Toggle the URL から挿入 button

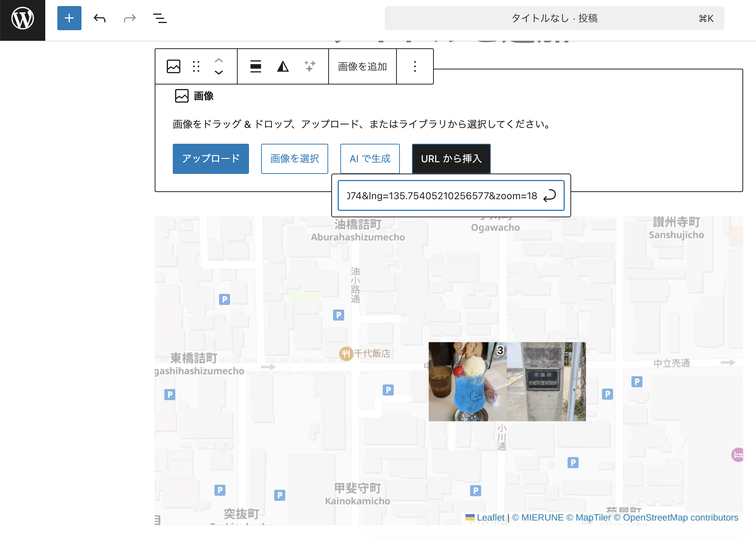click(451, 158)
